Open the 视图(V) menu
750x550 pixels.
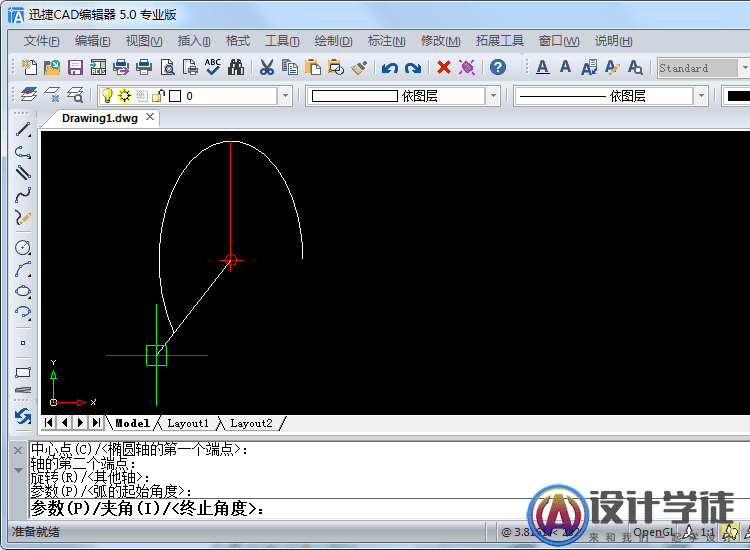143,41
